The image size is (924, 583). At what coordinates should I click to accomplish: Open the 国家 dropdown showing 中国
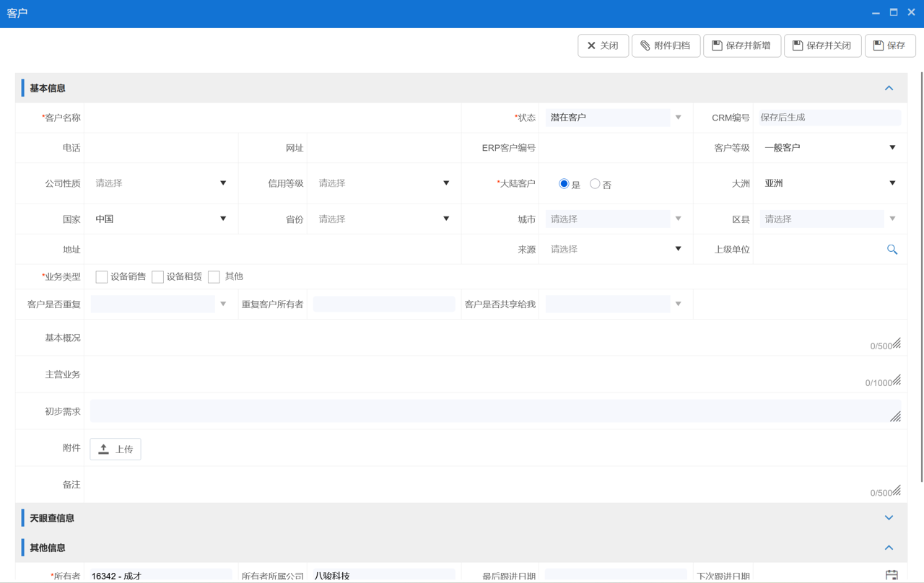[x=160, y=219]
